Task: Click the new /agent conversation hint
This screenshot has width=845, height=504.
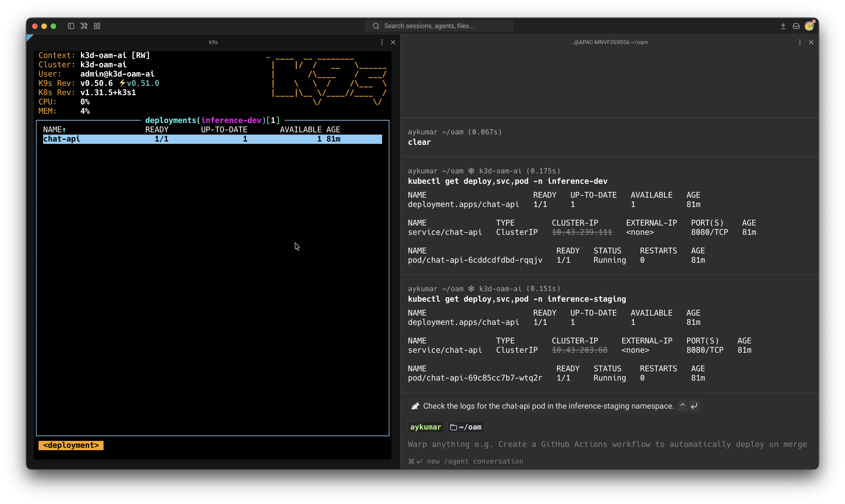Action: [x=465, y=461]
